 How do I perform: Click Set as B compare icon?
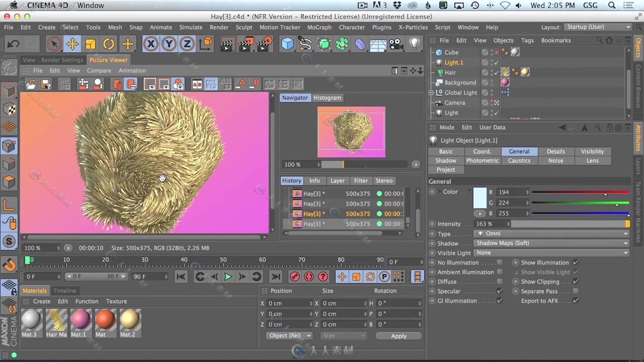pyautogui.click(x=255, y=84)
